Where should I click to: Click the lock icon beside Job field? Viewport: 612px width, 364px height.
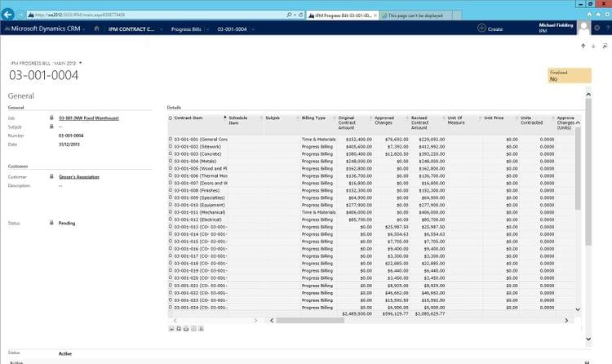[51, 118]
